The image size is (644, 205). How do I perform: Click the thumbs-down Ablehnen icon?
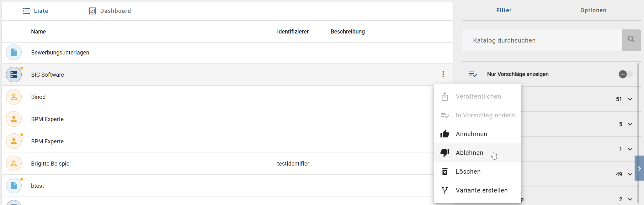tap(444, 153)
